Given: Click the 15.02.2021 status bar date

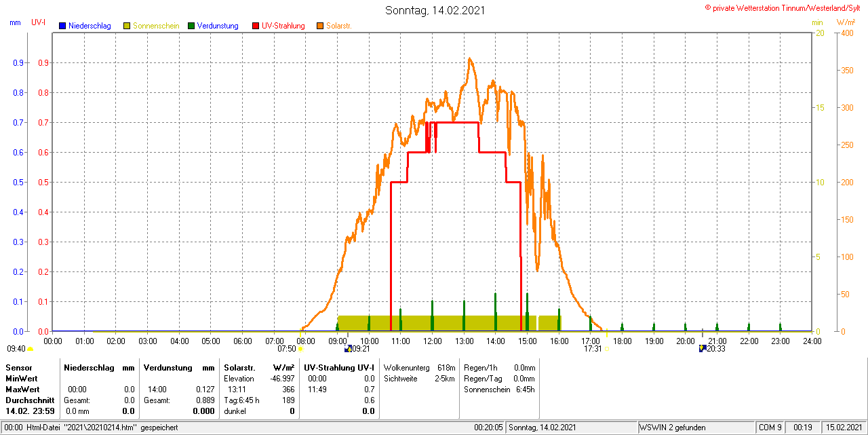Looking at the screenshot, I should (x=844, y=428).
